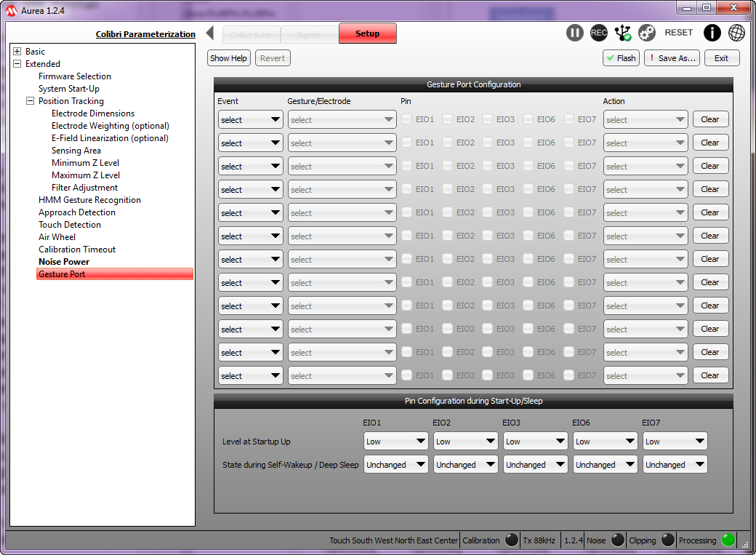Select Air Wheel in the parameter tree
Screen dimensions: 756x555
pyautogui.click(x=57, y=237)
